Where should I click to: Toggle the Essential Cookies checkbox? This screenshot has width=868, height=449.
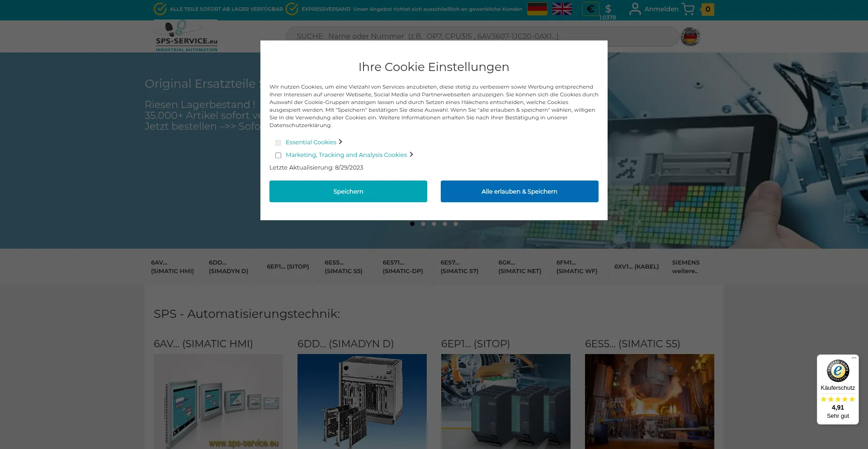click(x=278, y=143)
